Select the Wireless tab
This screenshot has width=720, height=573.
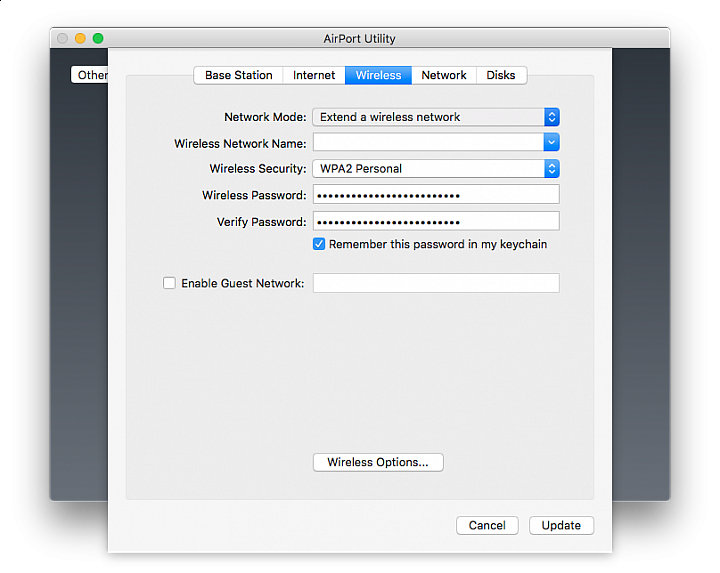coord(378,75)
